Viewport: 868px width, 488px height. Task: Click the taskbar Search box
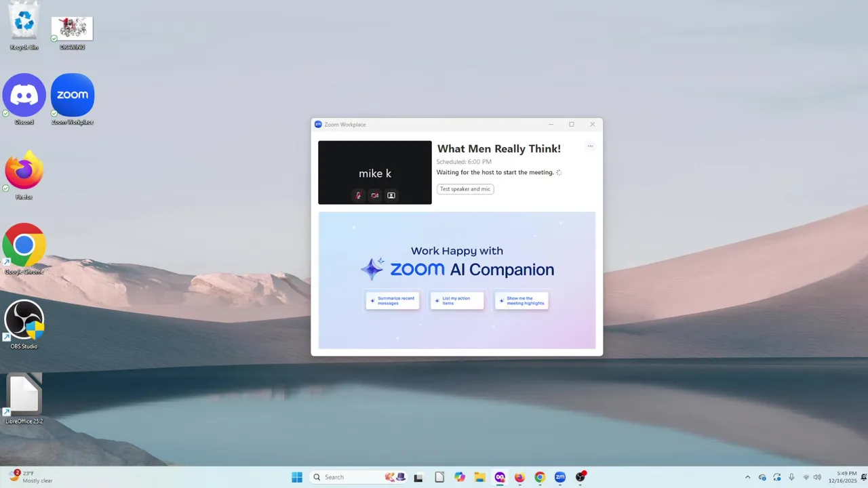point(359,477)
